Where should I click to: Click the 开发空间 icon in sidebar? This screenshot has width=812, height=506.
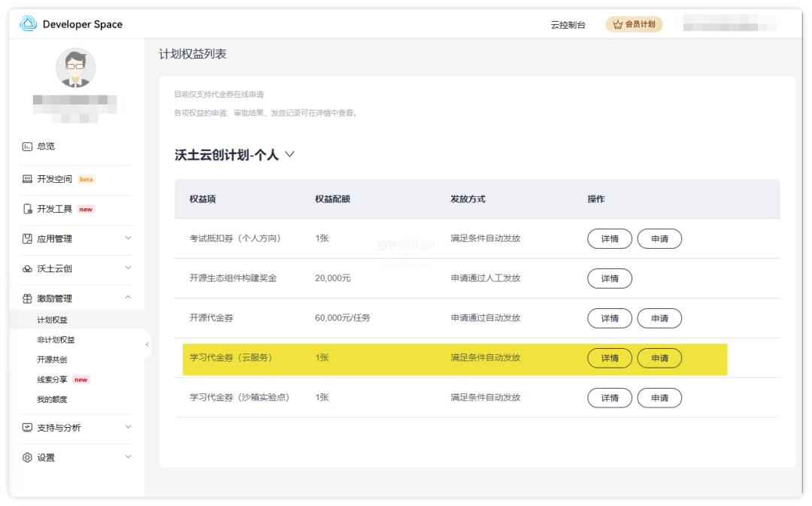(x=27, y=180)
